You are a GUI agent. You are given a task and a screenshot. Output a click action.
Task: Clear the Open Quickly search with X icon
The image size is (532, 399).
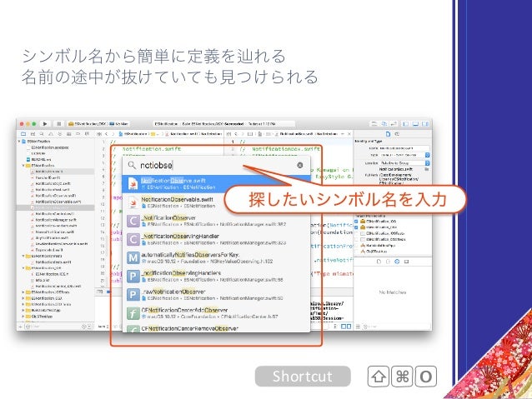[x=300, y=165]
